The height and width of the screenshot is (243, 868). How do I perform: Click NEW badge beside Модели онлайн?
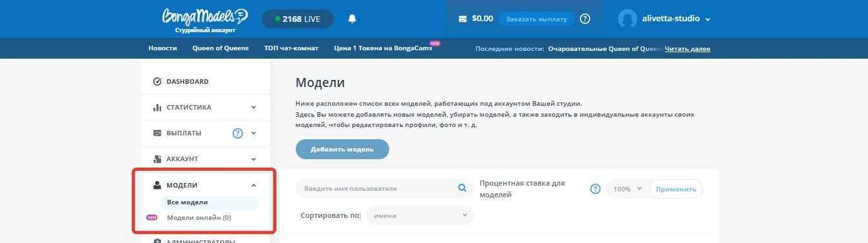tap(152, 218)
